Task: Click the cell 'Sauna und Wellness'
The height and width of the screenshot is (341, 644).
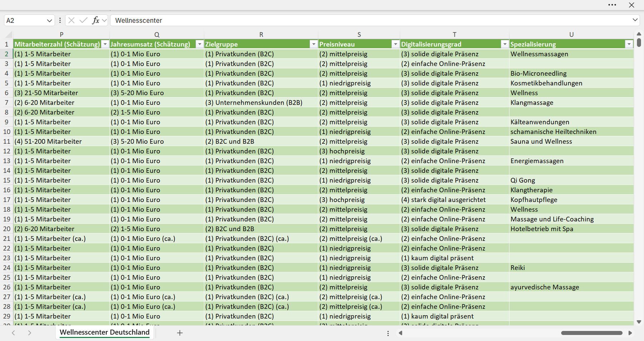Action: pyautogui.click(x=571, y=142)
